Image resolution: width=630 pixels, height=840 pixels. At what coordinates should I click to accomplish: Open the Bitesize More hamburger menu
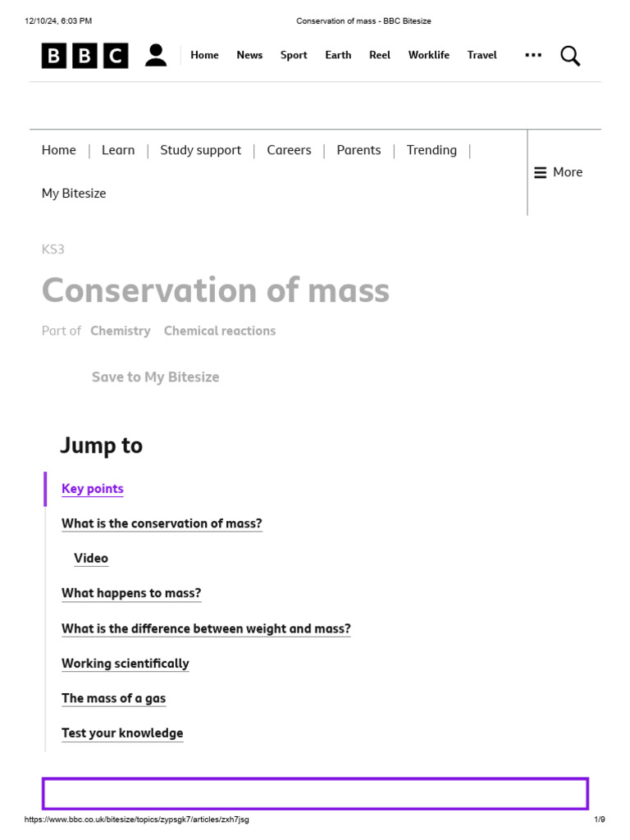[559, 172]
